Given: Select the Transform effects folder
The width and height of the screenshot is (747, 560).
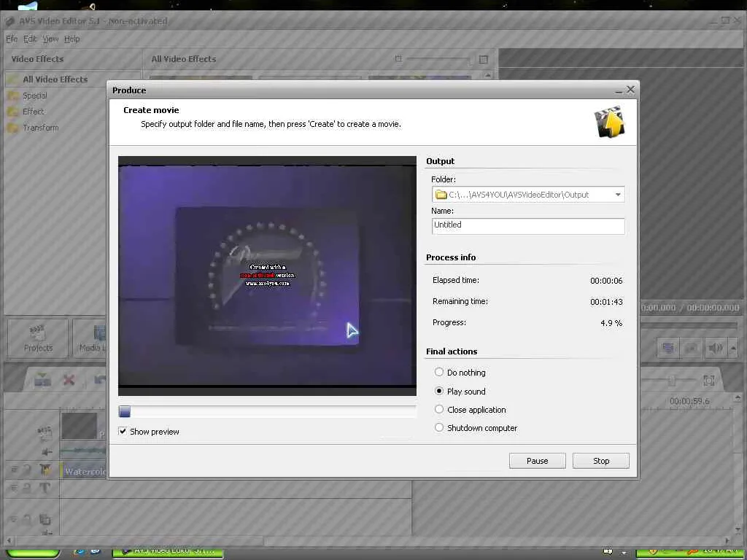Looking at the screenshot, I should (41, 128).
